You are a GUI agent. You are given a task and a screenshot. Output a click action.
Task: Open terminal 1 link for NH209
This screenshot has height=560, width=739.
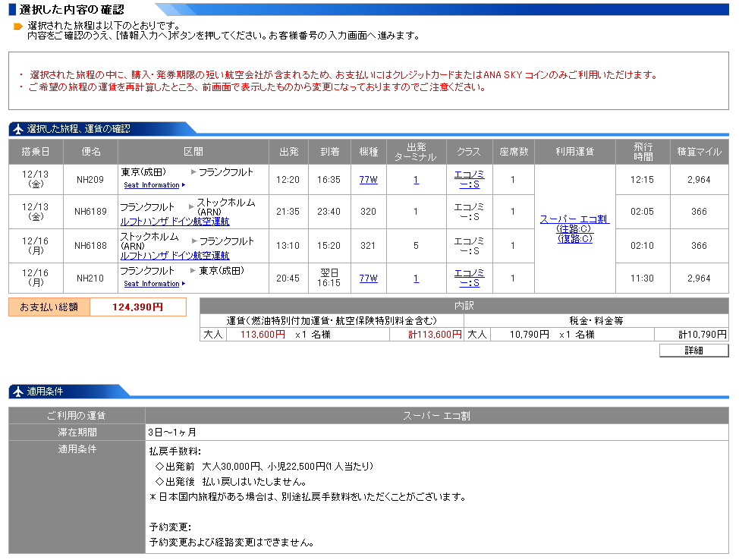[x=416, y=180]
